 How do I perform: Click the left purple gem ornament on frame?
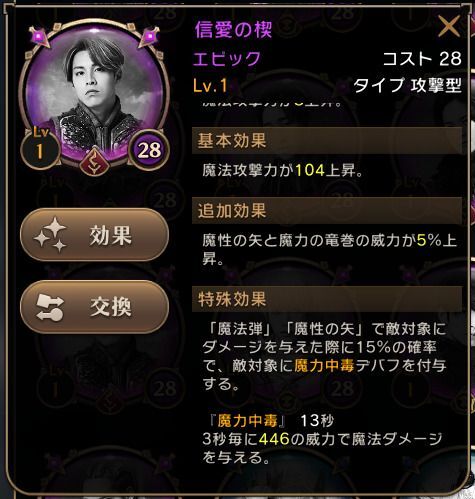pos(40,36)
